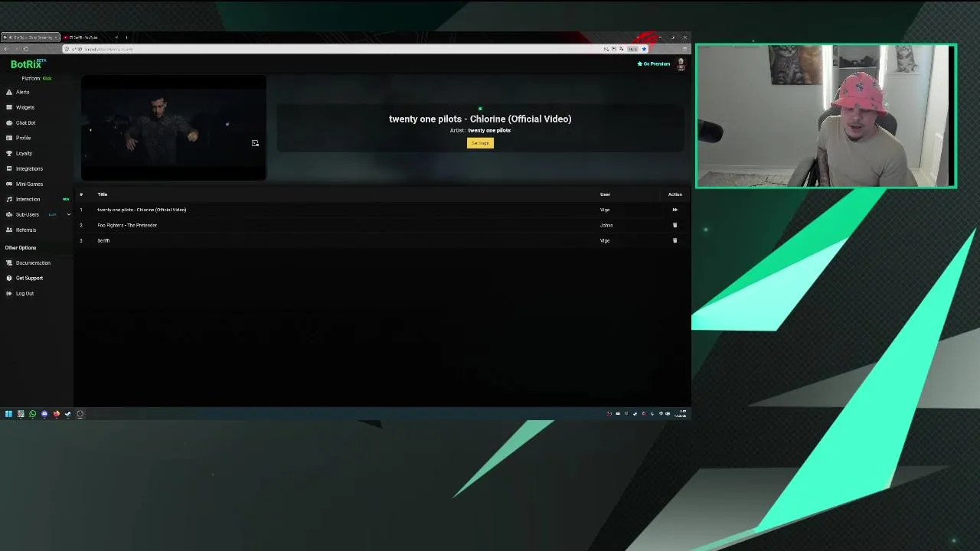Click the video player thumbnail

(x=174, y=128)
